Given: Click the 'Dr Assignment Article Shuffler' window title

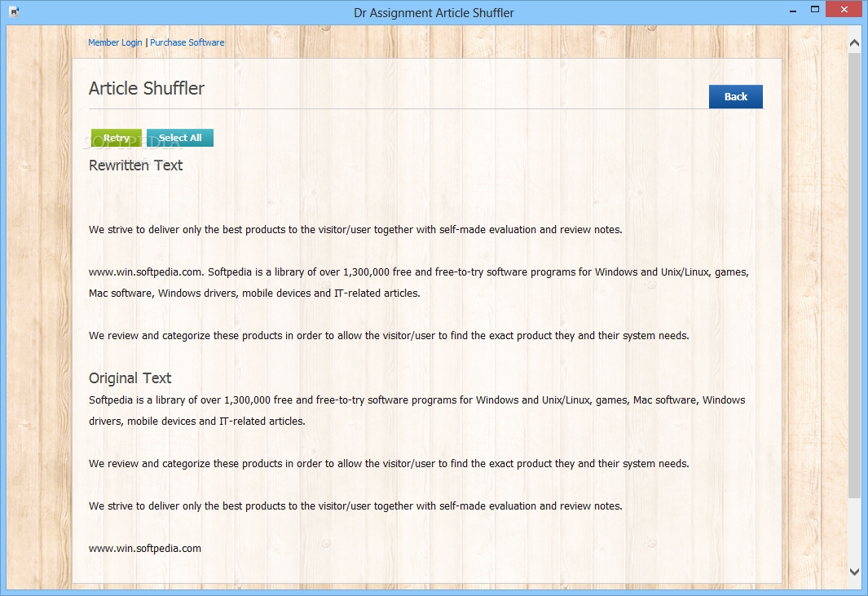Looking at the screenshot, I should click(x=434, y=13).
